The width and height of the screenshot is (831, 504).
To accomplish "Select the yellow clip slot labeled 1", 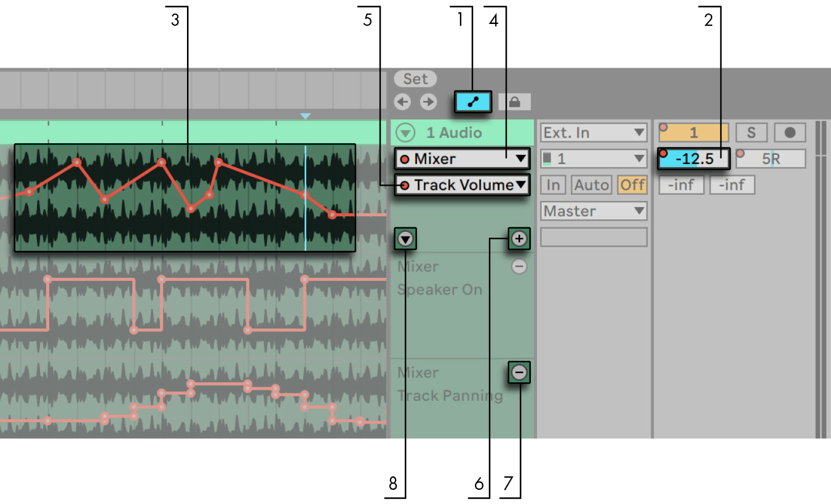I will click(x=694, y=132).
